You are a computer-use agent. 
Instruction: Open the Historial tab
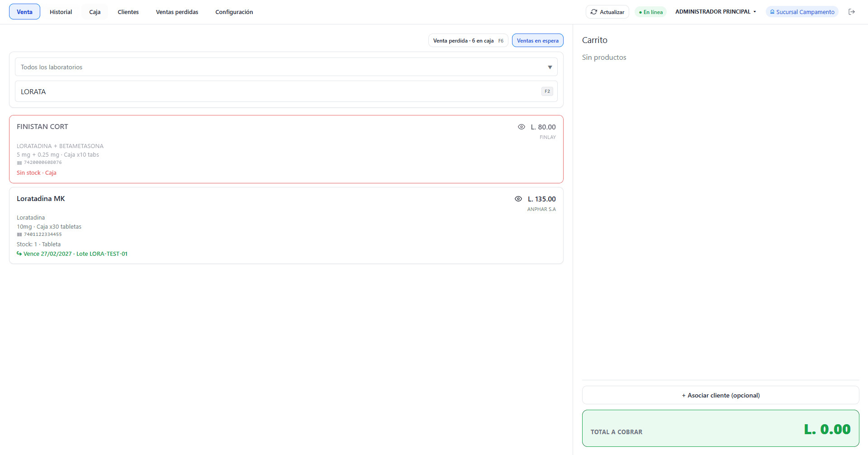pyautogui.click(x=61, y=12)
